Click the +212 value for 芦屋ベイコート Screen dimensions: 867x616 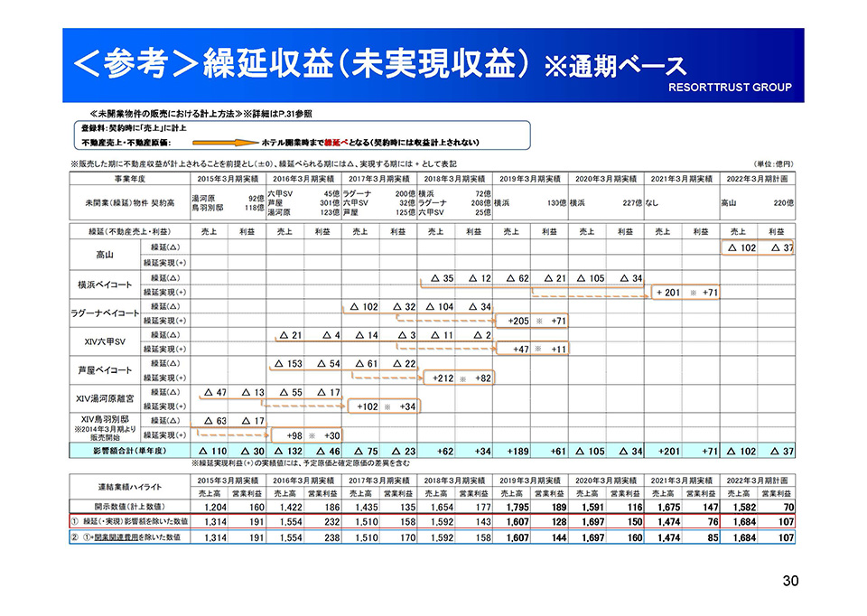coord(443,378)
